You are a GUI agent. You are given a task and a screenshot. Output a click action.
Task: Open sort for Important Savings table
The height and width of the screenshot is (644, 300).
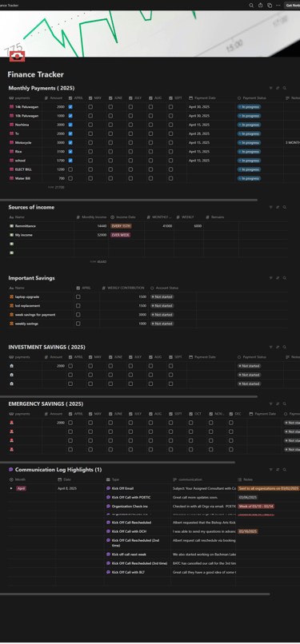(x=278, y=278)
